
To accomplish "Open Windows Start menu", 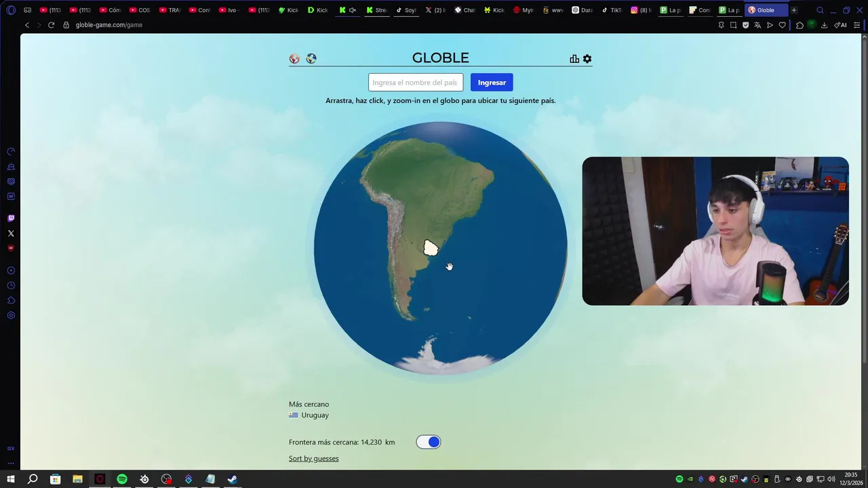I will 11,479.
